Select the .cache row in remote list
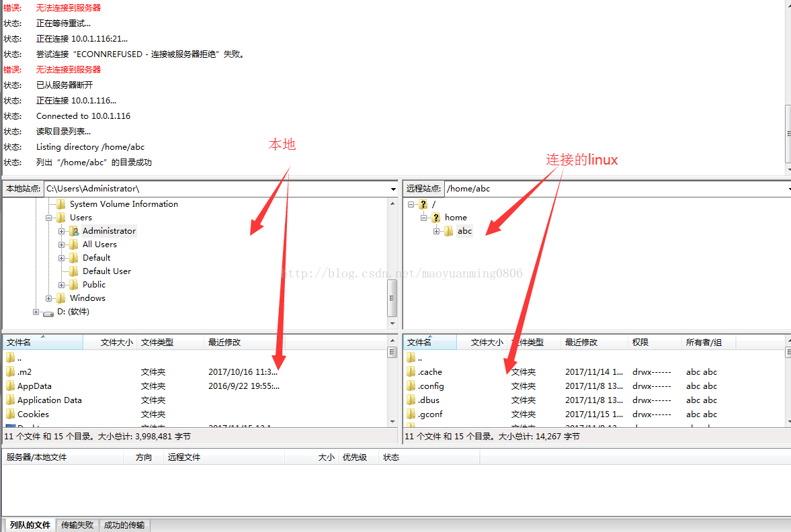The width and height of the screenshot is (791, 532). pyautogui.click(x=594, y=371)
